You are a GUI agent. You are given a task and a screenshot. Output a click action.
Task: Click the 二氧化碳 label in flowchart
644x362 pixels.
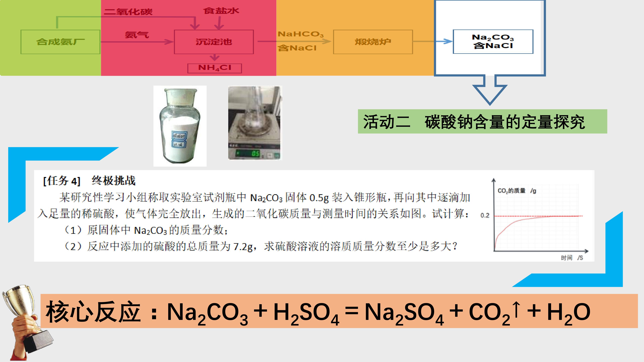click(x=128, y=12)
